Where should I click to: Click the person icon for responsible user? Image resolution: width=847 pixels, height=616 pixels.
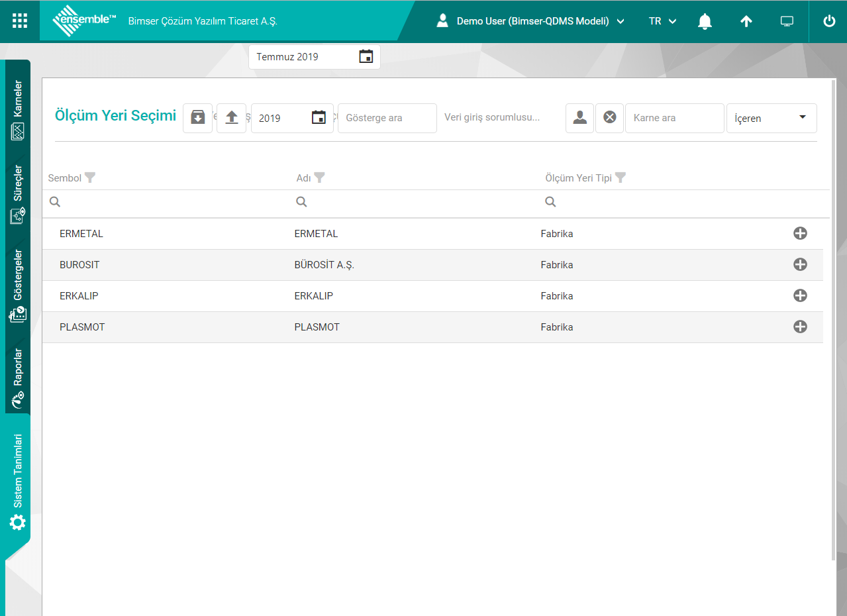tap(579, 118)
